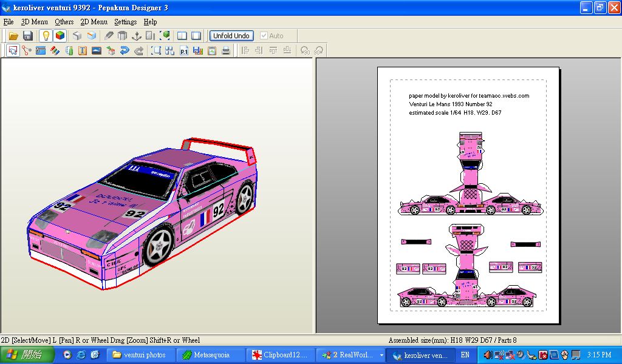The height and width of the screenshot is (364, 622).
Task: Click the spring wing part at upper left of page
Action: coord(416,241)
